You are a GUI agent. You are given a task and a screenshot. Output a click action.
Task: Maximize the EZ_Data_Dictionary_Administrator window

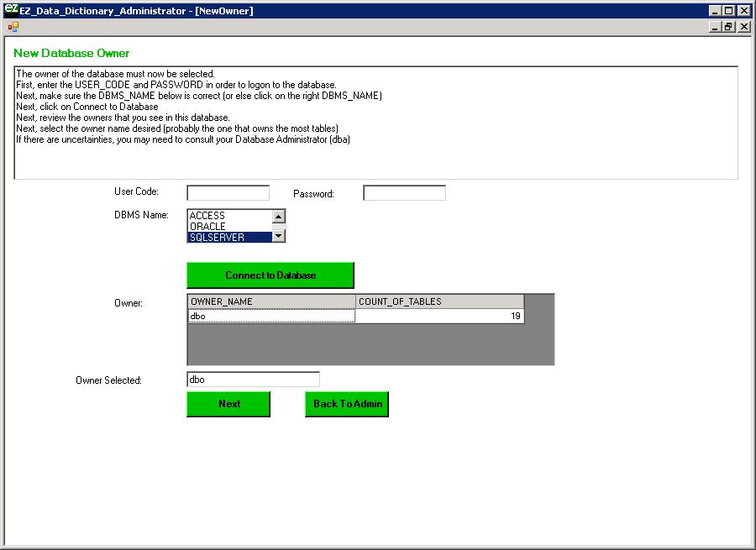click(x=728, y=11)
